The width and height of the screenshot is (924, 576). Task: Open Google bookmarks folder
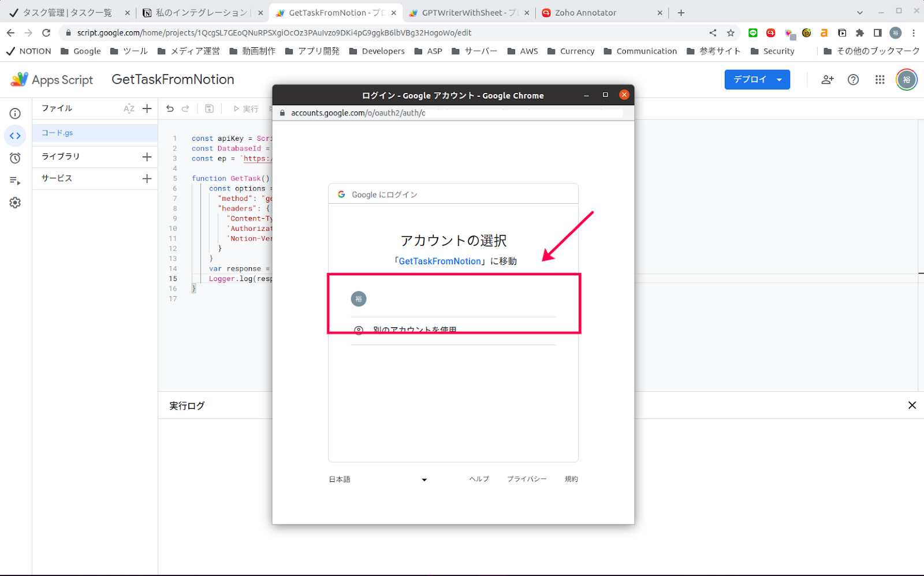pos(81,51)
